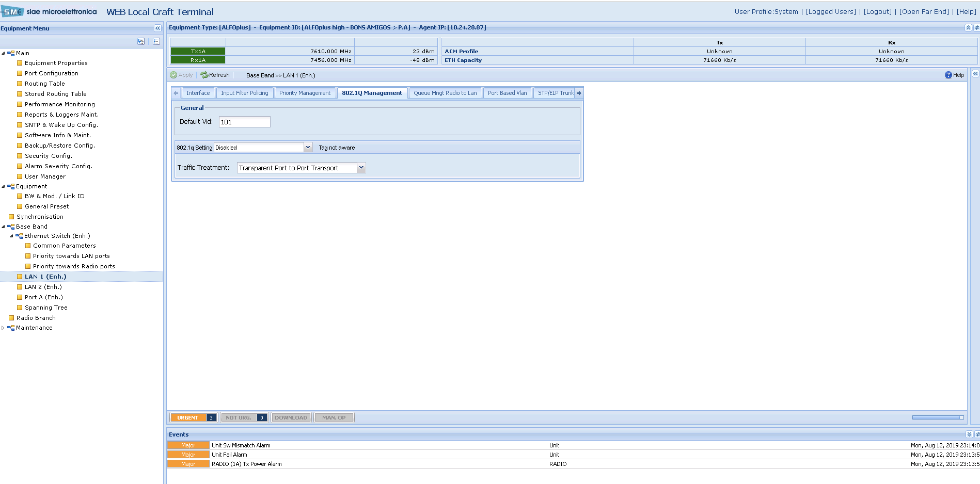The height and width of the screenshot is (484, 980).
Task: Open Equipment Properties in the tree
Action: coord(56,63)
